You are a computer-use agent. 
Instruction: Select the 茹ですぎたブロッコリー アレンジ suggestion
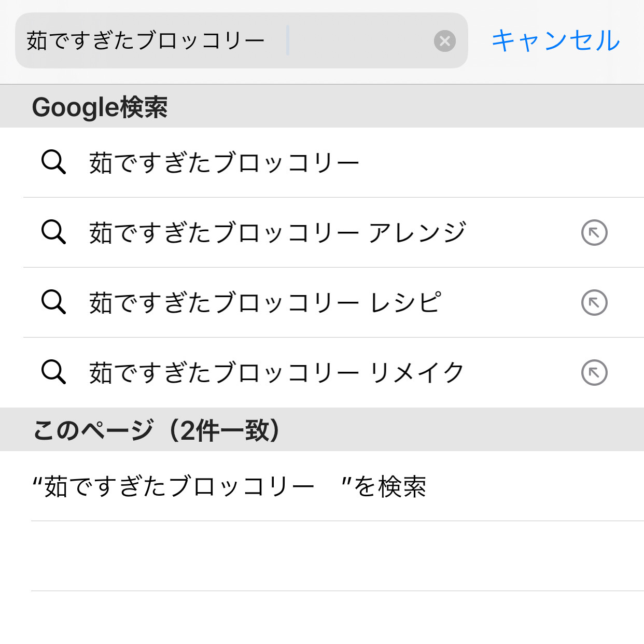(x=278, y=232)
